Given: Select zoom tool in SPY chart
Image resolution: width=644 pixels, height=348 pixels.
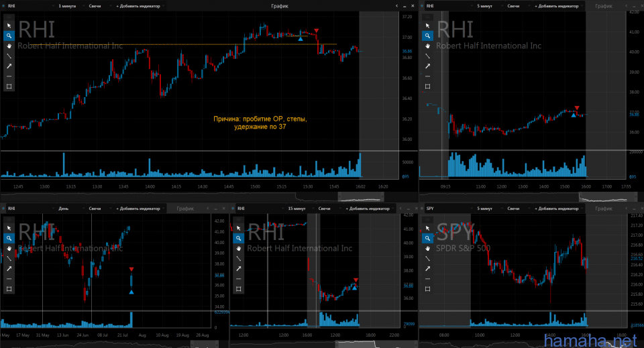Looking at the screenshot, I should pyautogui.click(x=427, y=238).
